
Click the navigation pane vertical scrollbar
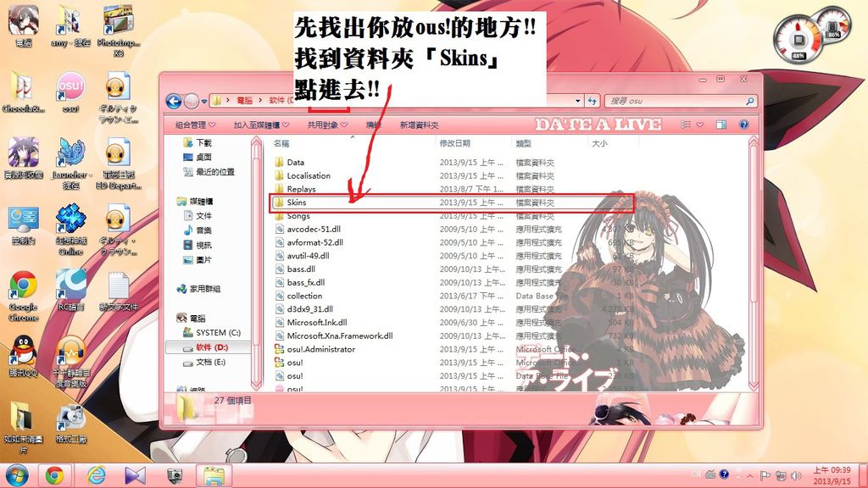(x=256, y=264)
